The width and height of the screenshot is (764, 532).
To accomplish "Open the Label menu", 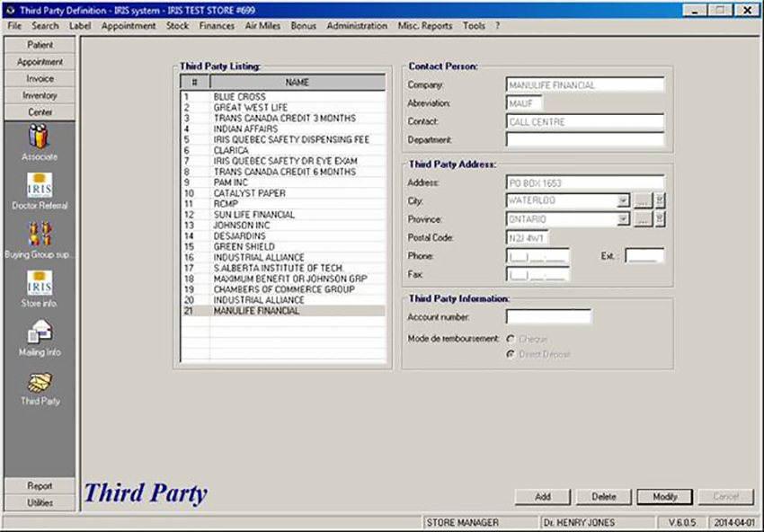I will [80, 26].
